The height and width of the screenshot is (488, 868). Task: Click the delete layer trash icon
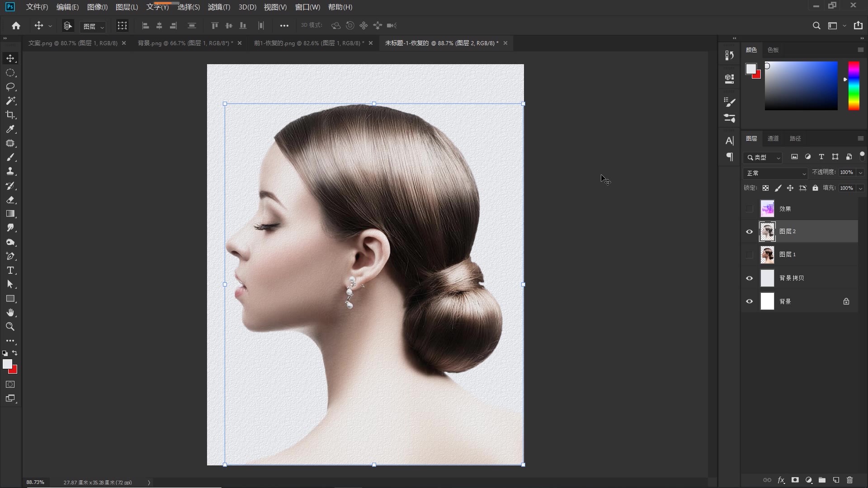(849, 480)
